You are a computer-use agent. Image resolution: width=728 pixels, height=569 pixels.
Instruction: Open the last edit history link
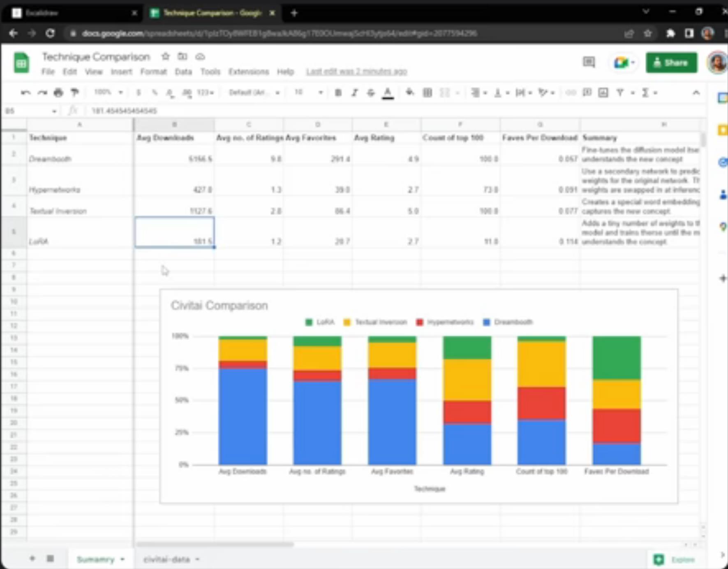pyautogui.click(x=356, y=72)
